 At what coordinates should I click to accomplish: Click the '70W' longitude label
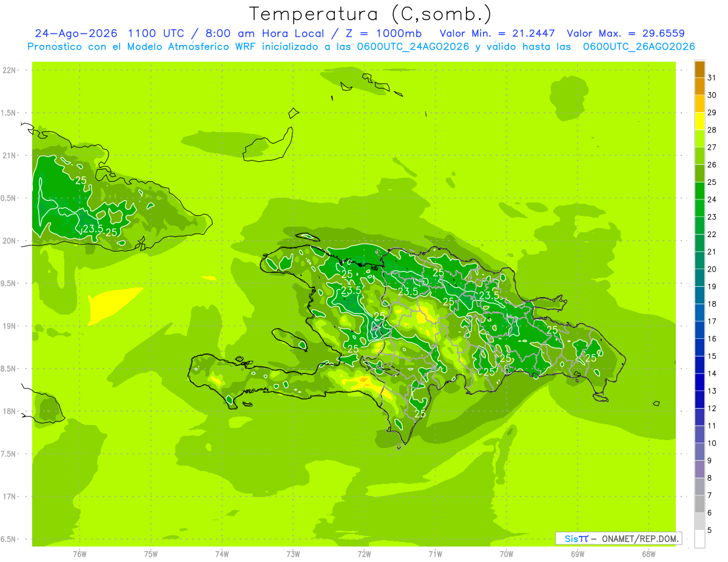tap(507, 554)
